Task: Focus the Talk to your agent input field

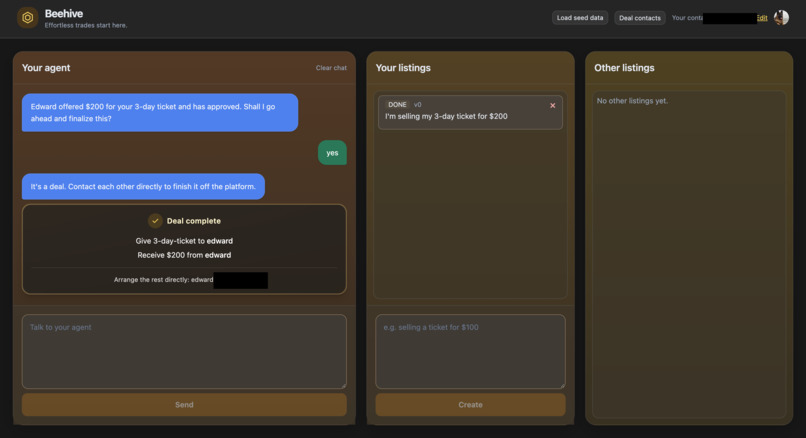Action: click(x=184, y=352)
